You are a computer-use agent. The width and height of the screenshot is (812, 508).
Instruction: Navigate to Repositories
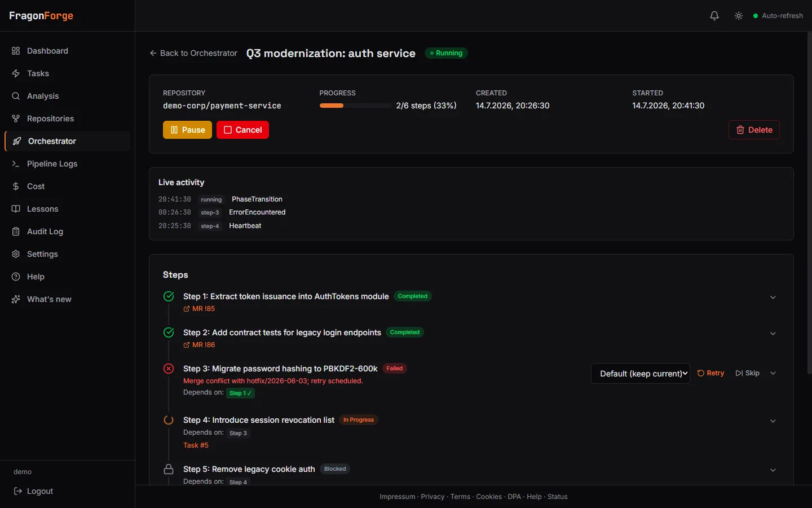[x=68, y=119]
